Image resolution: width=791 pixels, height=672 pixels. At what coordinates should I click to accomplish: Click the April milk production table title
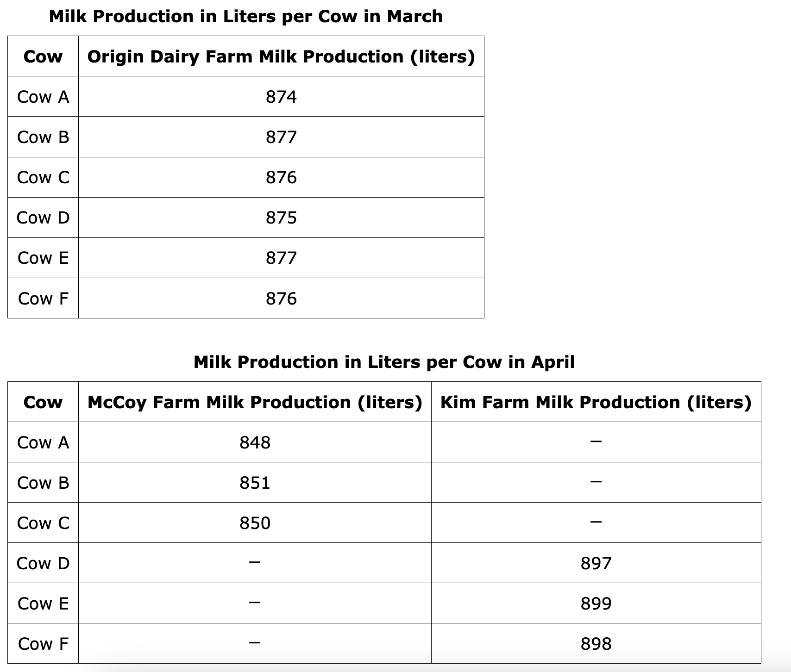point(384,362)
